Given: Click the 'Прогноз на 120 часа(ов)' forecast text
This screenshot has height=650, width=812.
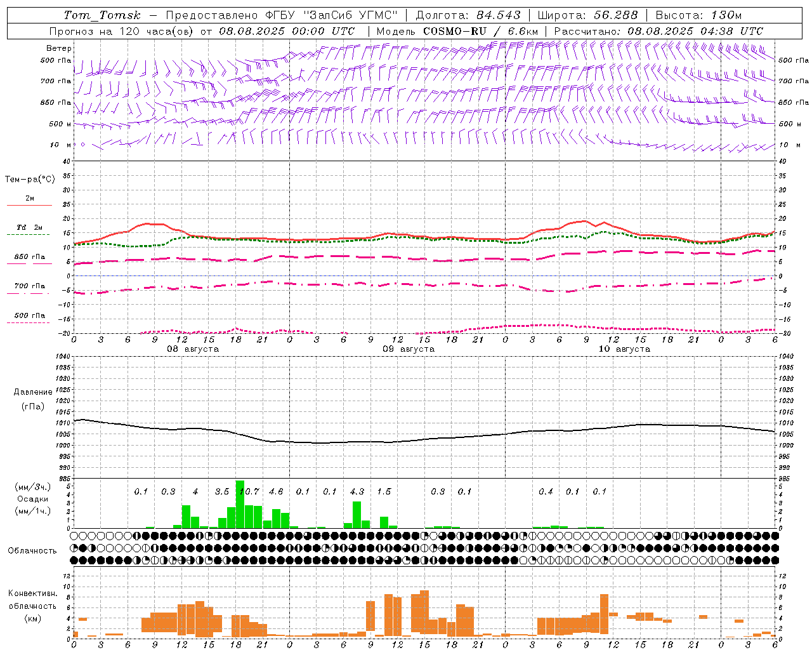Looking at the screenshot, I should tap(122, 31).
